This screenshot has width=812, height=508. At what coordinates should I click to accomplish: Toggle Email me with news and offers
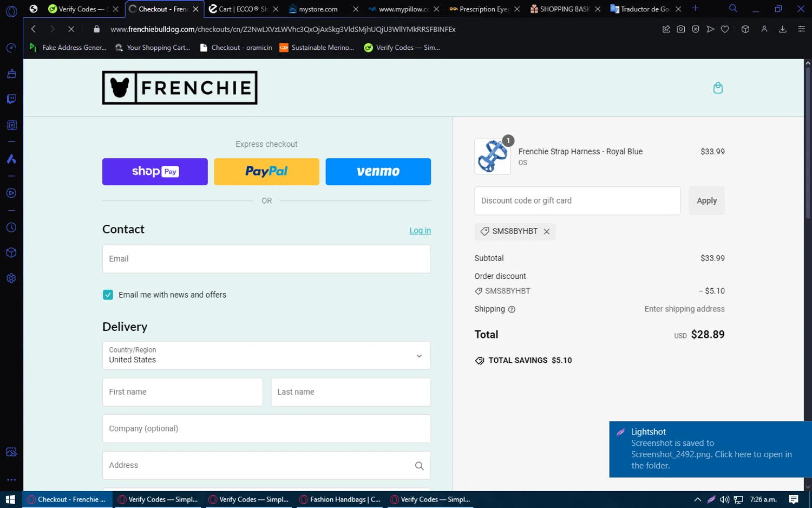(108, 295)
